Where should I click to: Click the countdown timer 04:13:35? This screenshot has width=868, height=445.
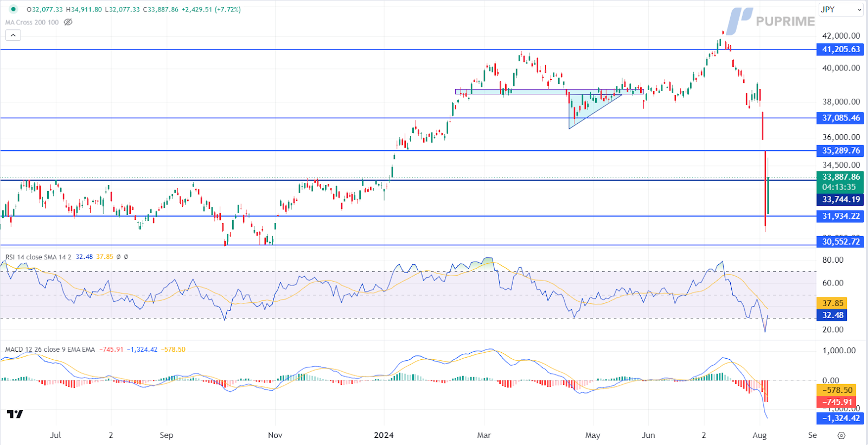pyautogui.click(x=840, y=187)
